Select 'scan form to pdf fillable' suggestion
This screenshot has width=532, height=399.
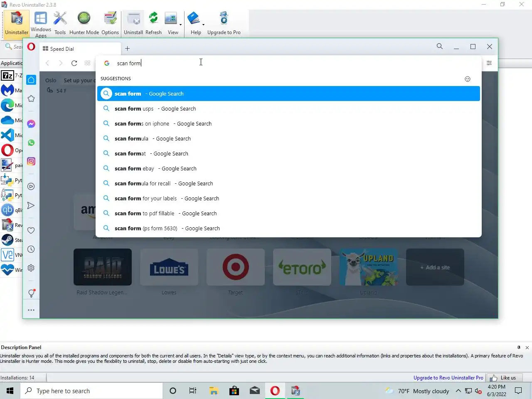pos(288,213)
